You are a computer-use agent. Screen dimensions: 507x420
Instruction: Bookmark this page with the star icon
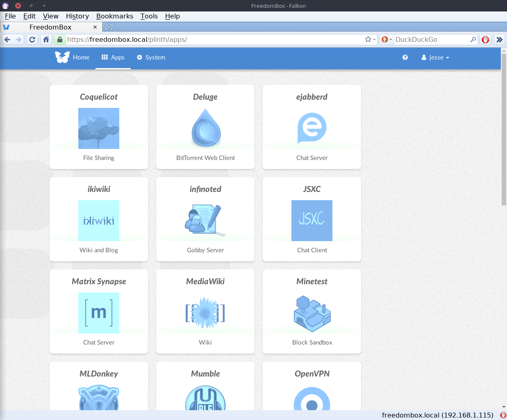(368, 39)
